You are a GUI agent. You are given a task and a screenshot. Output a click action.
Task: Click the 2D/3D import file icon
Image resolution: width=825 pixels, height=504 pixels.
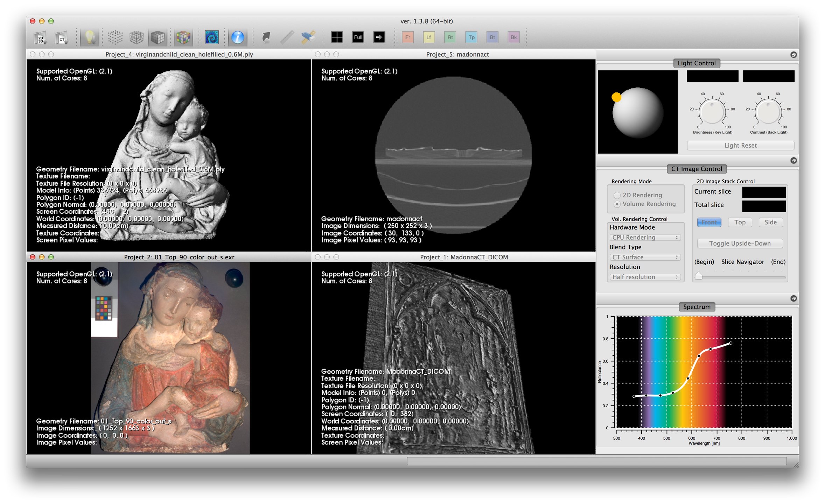point(41,37)
